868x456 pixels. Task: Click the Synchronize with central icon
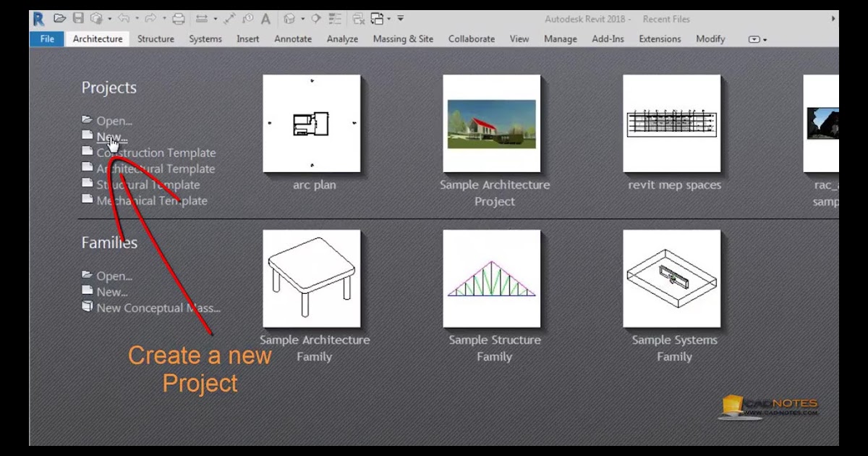pyautogui.click(x=96, y=19)
